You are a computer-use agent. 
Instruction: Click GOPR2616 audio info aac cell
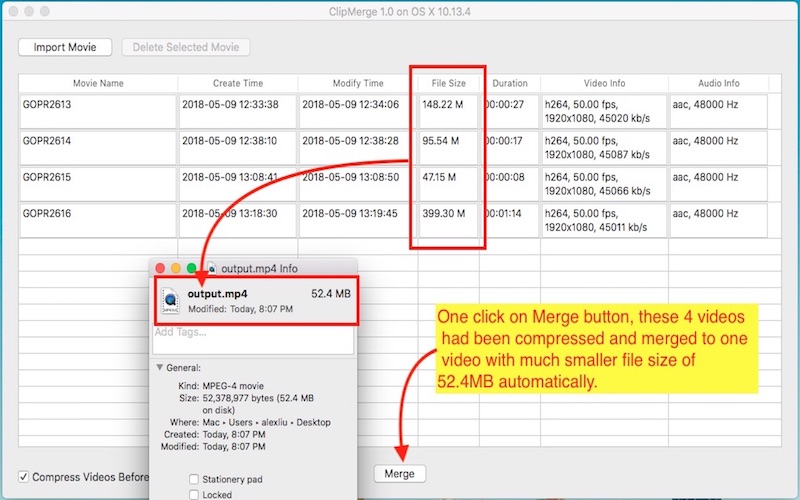point(718,220)
